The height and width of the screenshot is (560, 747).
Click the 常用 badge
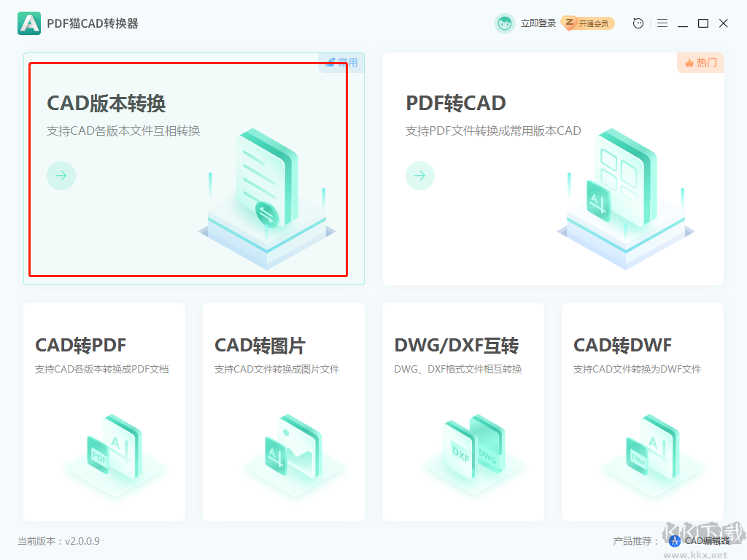(341, 63)
